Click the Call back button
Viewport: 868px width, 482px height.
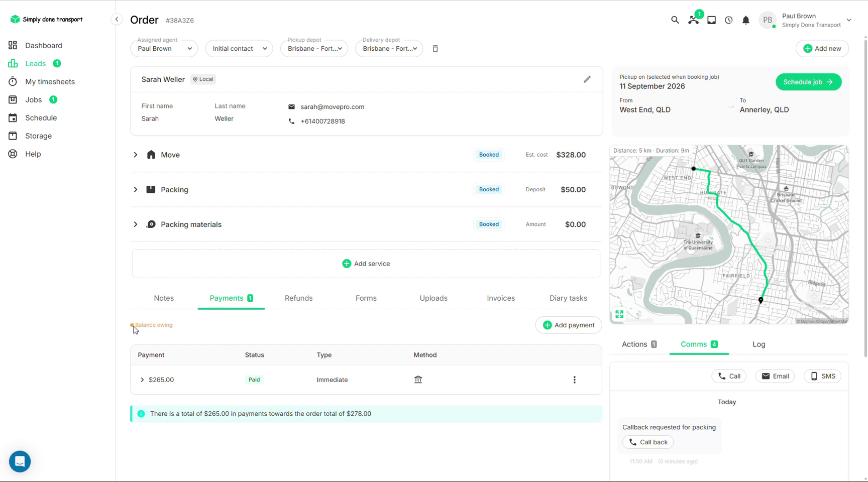pyautogui.click(x=648, y=442)
